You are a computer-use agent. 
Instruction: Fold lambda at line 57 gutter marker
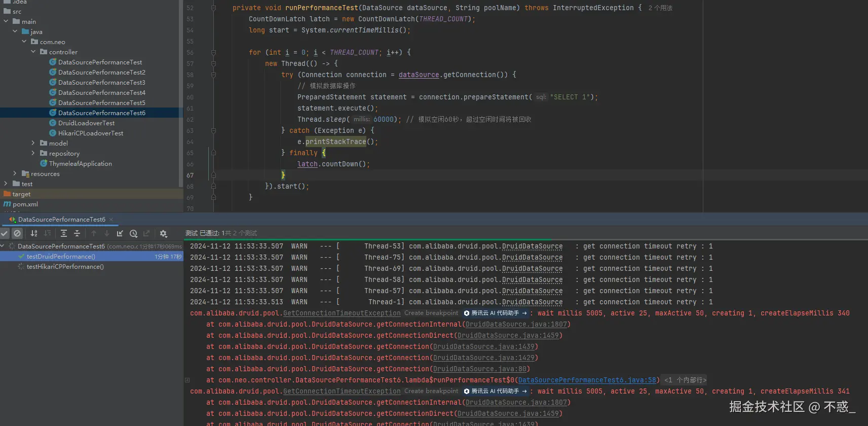(213, 64)
